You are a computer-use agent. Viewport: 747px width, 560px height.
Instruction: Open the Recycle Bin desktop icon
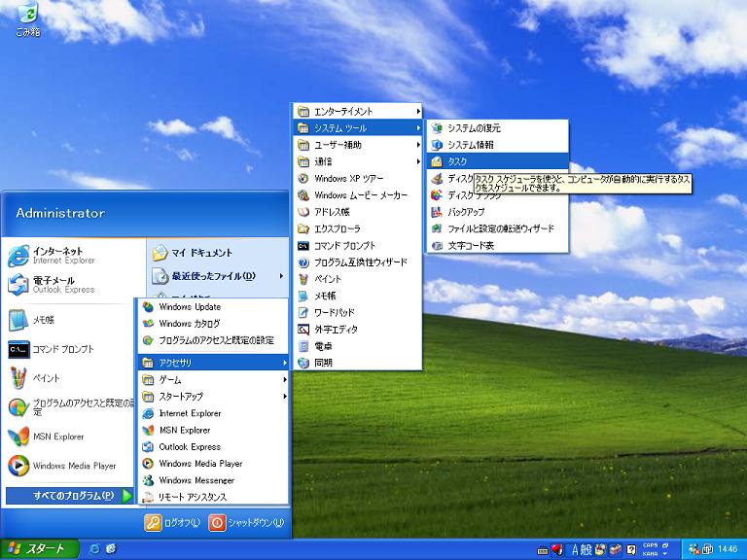tap(27, 19)
